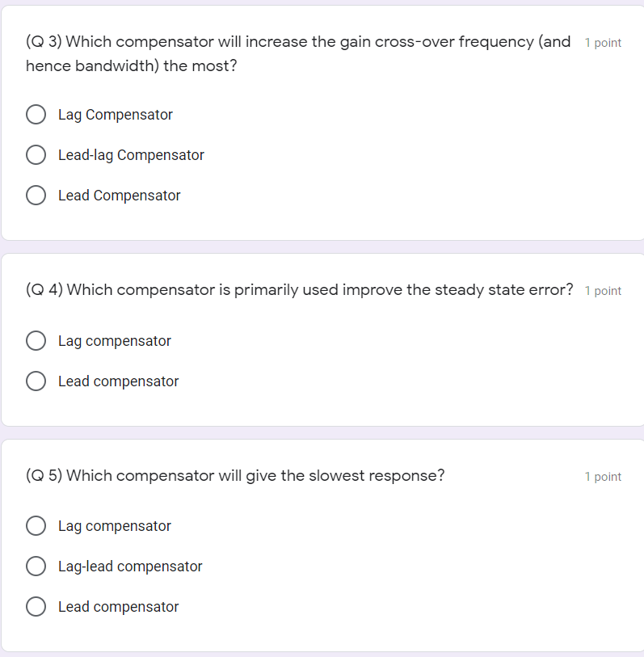The height and width of the screenshot is (657, 644).
Task: Click the 'Lag-lead compensator' option text in Q5
Action: pos(130,566)
